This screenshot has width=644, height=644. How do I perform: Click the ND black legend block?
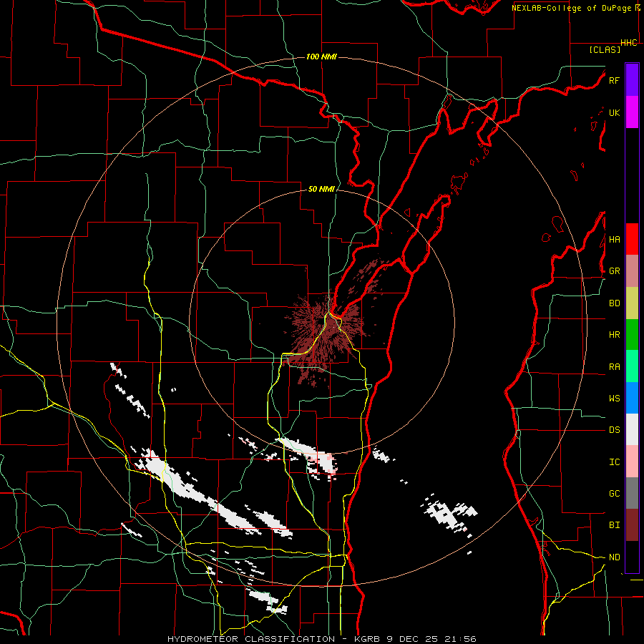[632, 557]
